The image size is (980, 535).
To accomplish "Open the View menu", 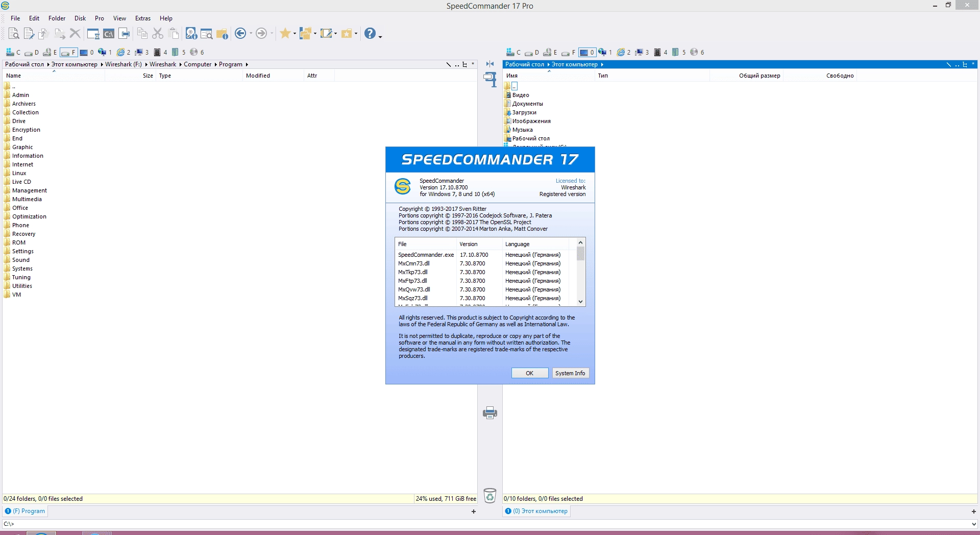I will coord(119,18).
